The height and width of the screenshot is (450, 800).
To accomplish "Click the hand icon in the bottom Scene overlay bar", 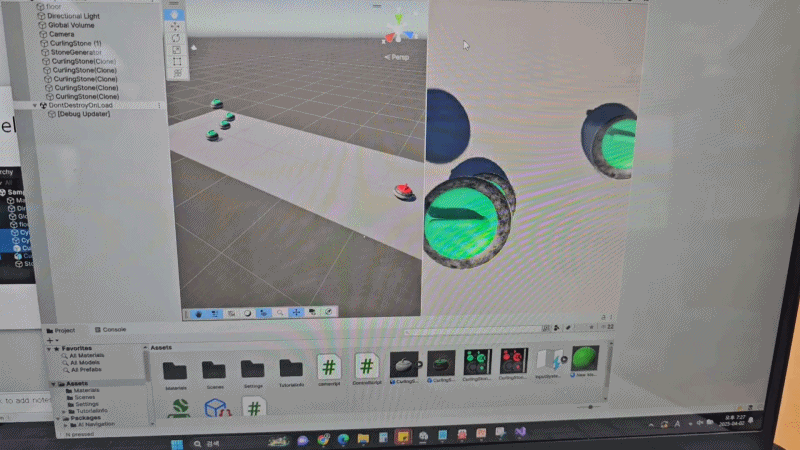I will pyautogui.click(x=198, y=314).
